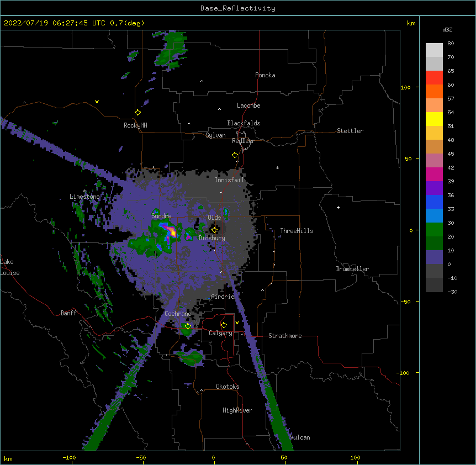Click the 100 tick on the bottom axis

click(355, 457)
